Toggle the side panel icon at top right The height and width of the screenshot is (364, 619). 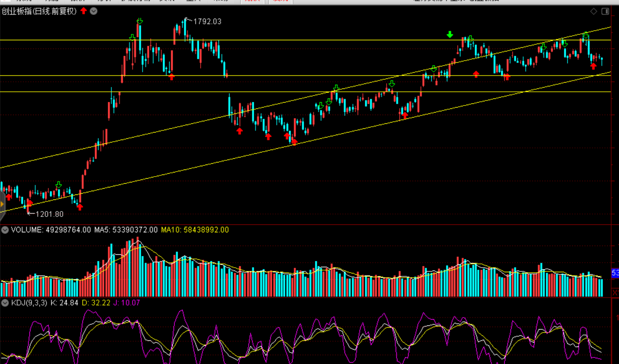pos(605,11)
